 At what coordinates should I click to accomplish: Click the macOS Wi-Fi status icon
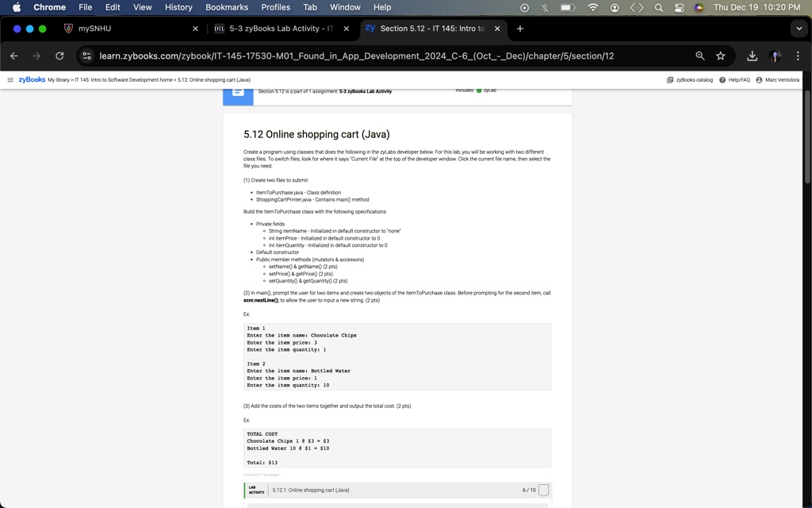click(x=592, y=7)
